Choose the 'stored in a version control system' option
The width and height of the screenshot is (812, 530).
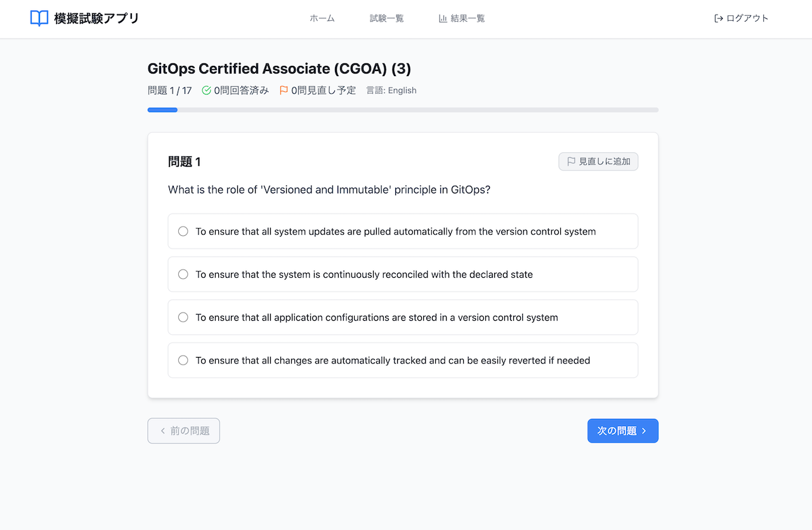pos(183,318)
